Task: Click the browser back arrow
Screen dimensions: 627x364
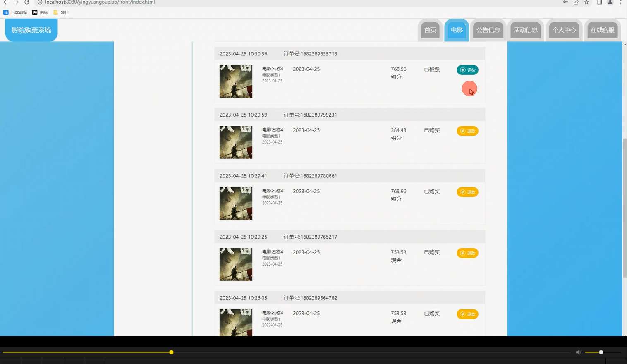Action: tap(6, 2)
